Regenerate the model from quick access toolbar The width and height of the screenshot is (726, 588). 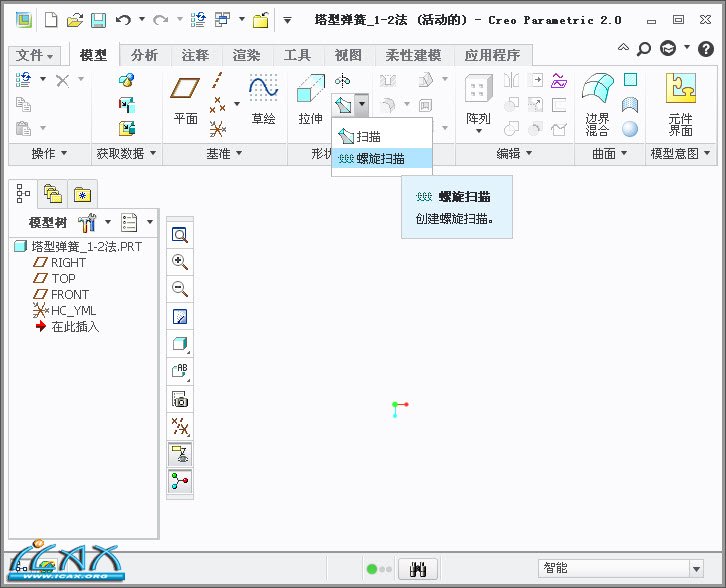pos(198,20)
